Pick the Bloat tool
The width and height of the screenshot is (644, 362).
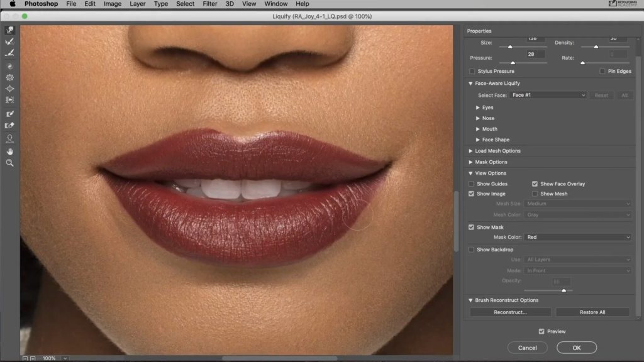(x=9, y=89)
